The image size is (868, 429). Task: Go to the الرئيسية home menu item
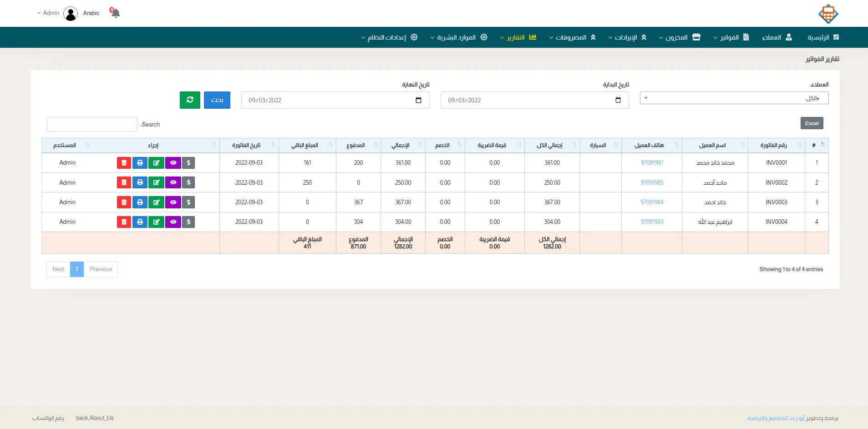click(x=823, y=37)
